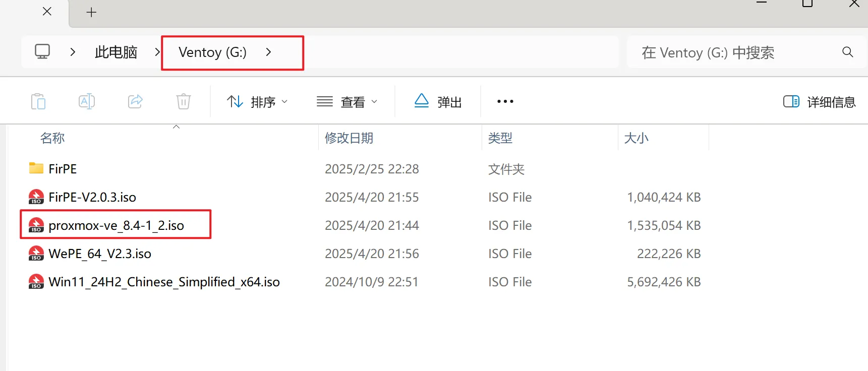Click the rename icon in toolbar
The image size is (868, 371).
87,101
